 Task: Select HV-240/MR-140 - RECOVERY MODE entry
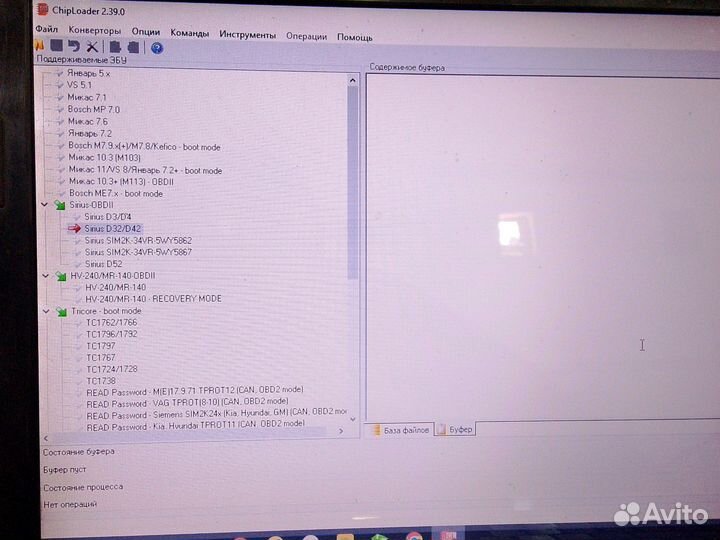[x=153, y=299]
